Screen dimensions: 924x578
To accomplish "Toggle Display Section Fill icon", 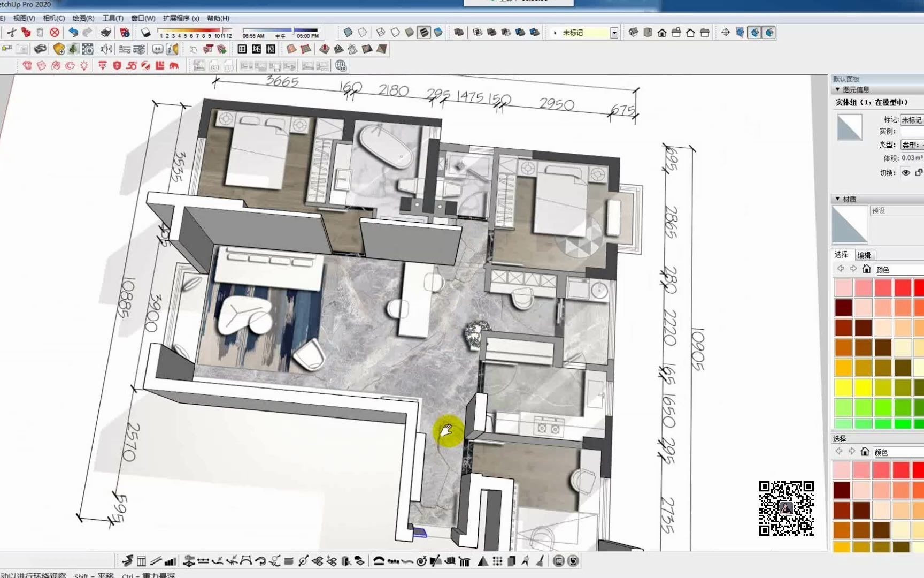I will click(769, 33).
